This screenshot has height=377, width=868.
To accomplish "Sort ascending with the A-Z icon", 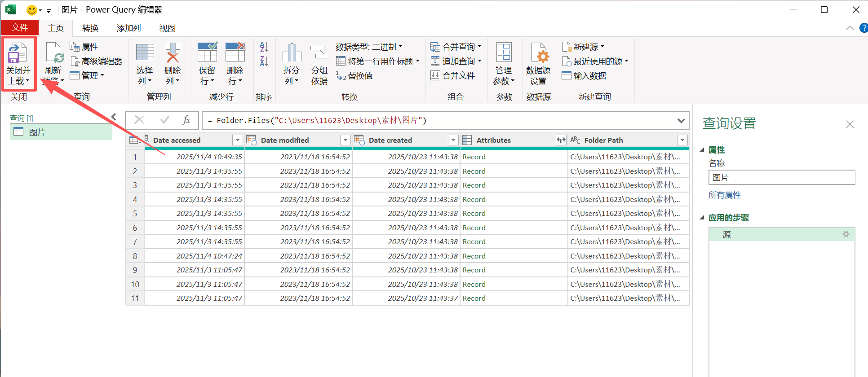I will pos(264,47).
